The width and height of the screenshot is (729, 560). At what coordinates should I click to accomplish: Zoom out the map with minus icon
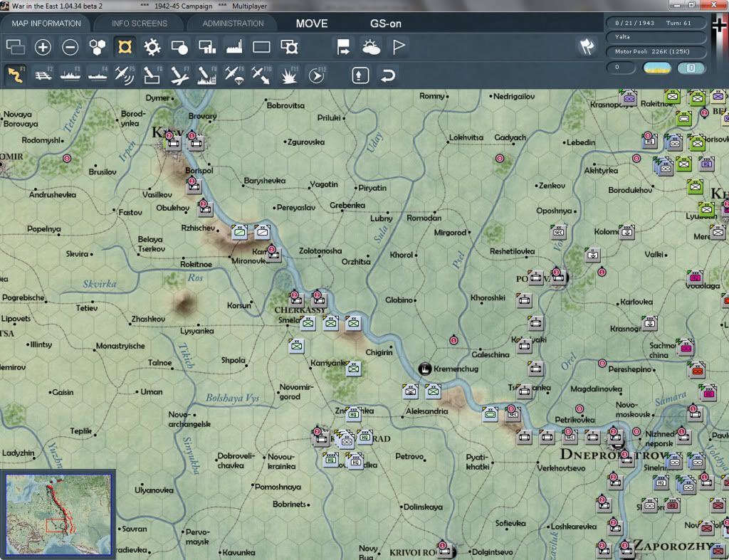pyautogui.click(x=70, y=47)
